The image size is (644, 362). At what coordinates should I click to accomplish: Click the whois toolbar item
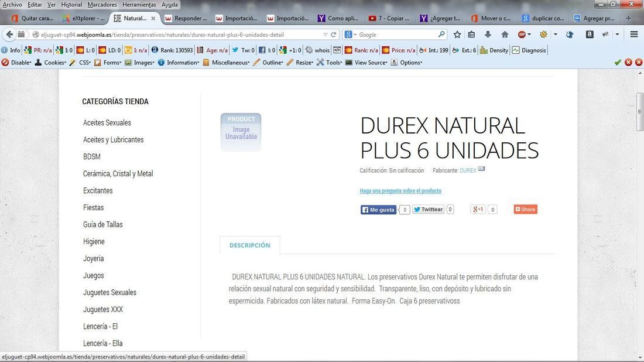click(317, 50)
